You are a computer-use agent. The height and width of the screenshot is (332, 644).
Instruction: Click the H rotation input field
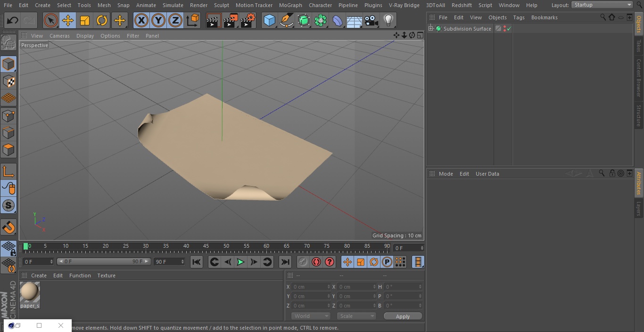click(404, 287)
